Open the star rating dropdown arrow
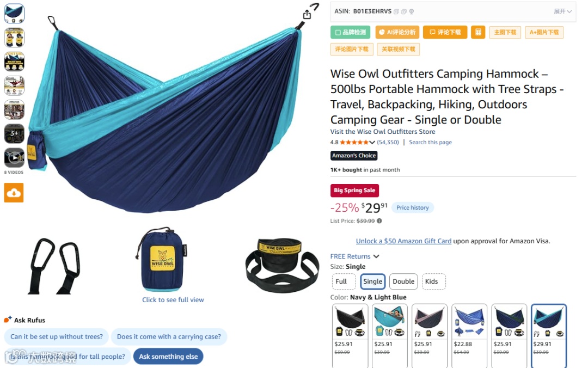 (x=372, y=143)
